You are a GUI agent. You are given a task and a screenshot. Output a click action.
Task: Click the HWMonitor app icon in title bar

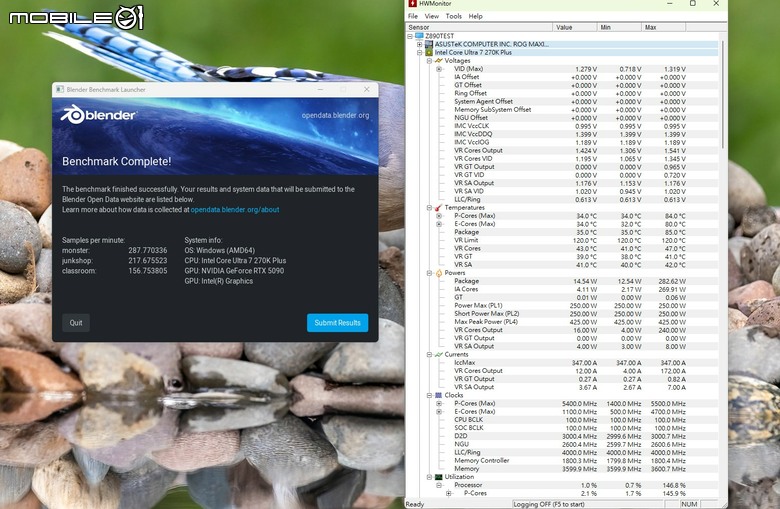click(412, 3)
